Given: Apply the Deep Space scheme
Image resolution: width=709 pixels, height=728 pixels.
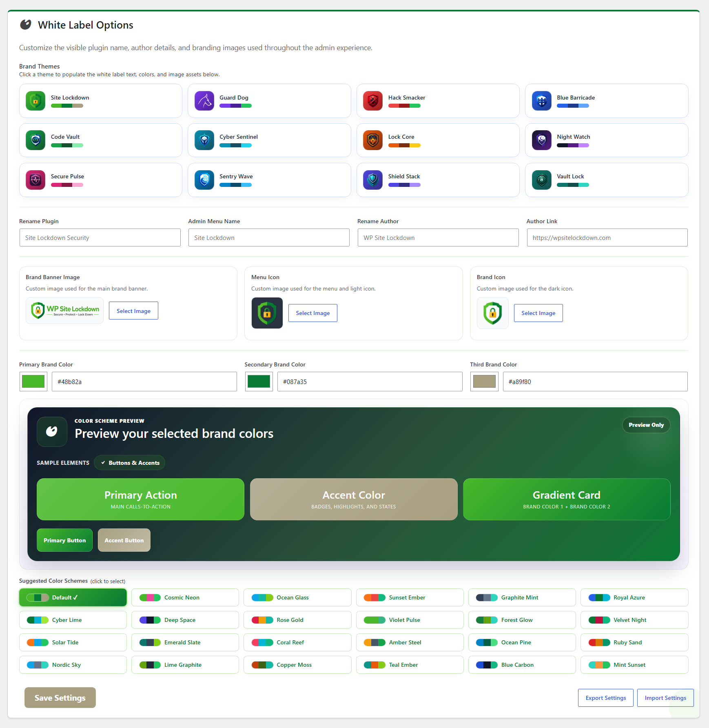Looking at the screenshot, I should coord(185,620).
